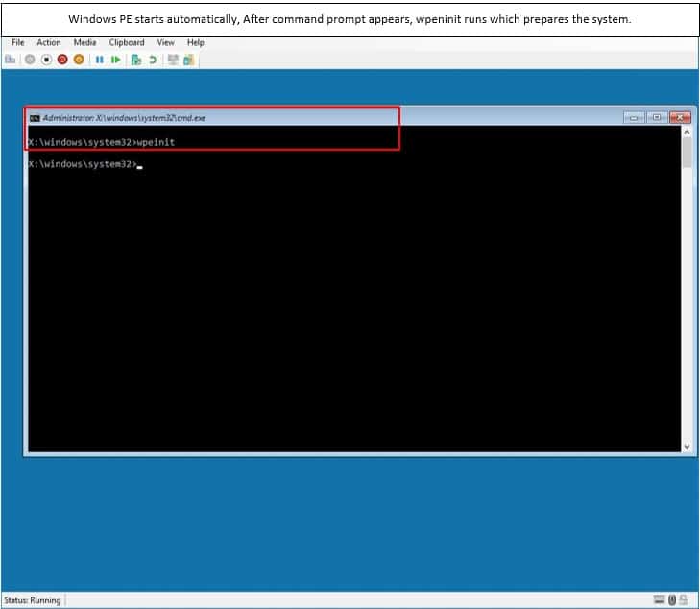This screenshot has height=609, width=700.
Task: Click the Revert arrow icon
Action: 153,60
